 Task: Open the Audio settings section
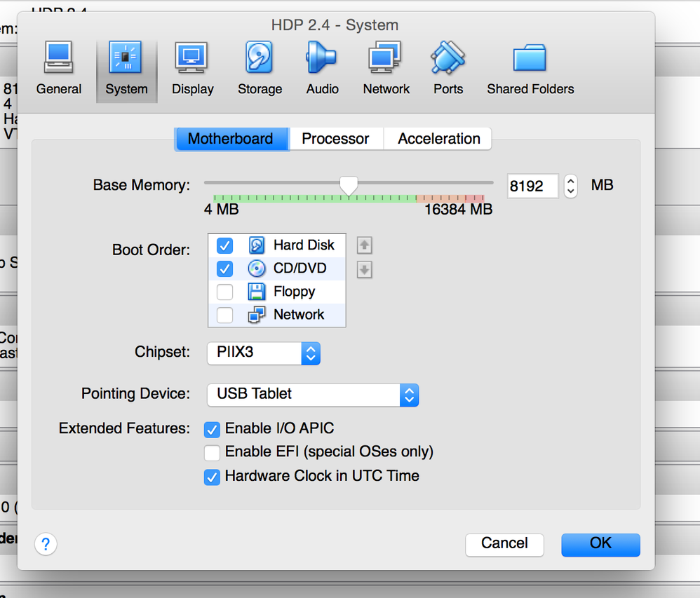click(x=322, y=69)
